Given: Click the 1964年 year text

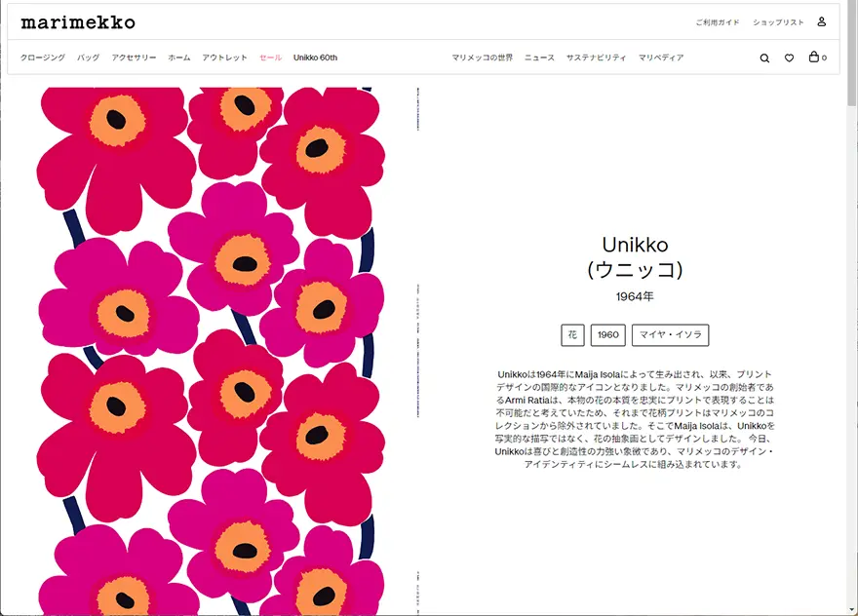Looking at the screenshot, I should coord(635,296).
